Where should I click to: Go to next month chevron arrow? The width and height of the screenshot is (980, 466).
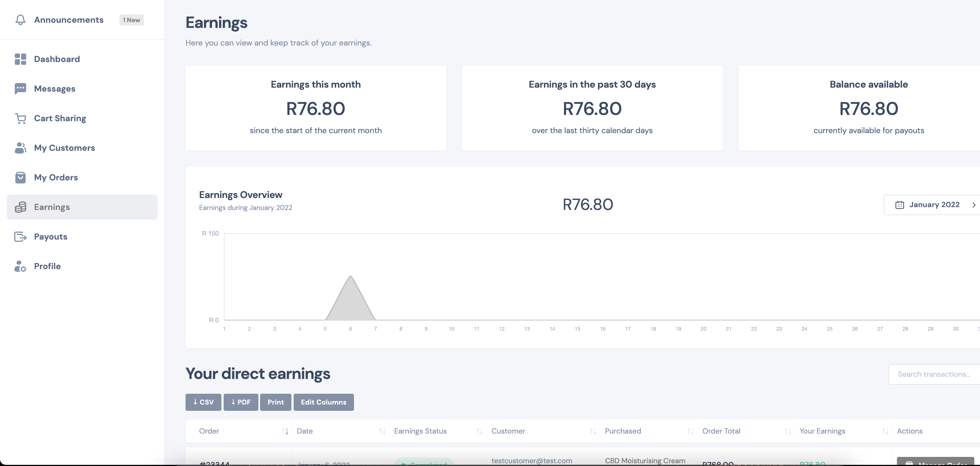point(974,205)
